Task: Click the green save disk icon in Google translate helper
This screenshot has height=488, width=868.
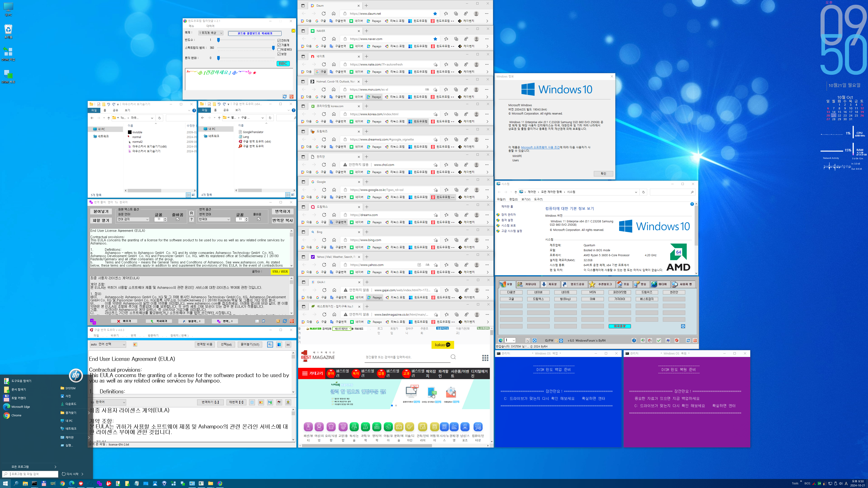Action: pyautogui.click(x=270, y=402)
